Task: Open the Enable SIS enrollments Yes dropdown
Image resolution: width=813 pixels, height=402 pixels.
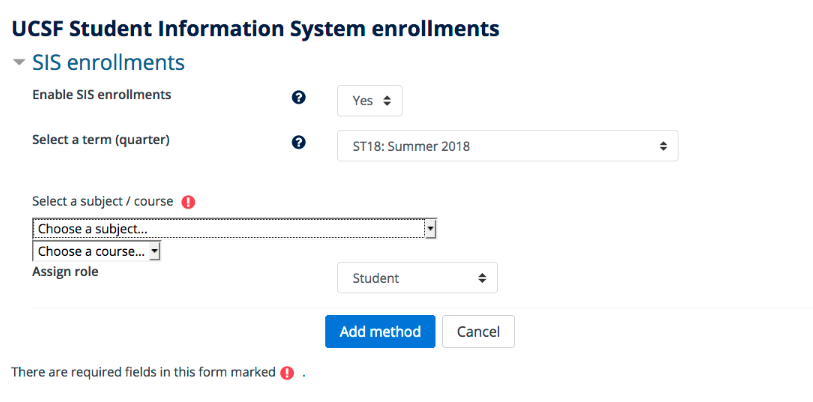Action: [370, 101]
